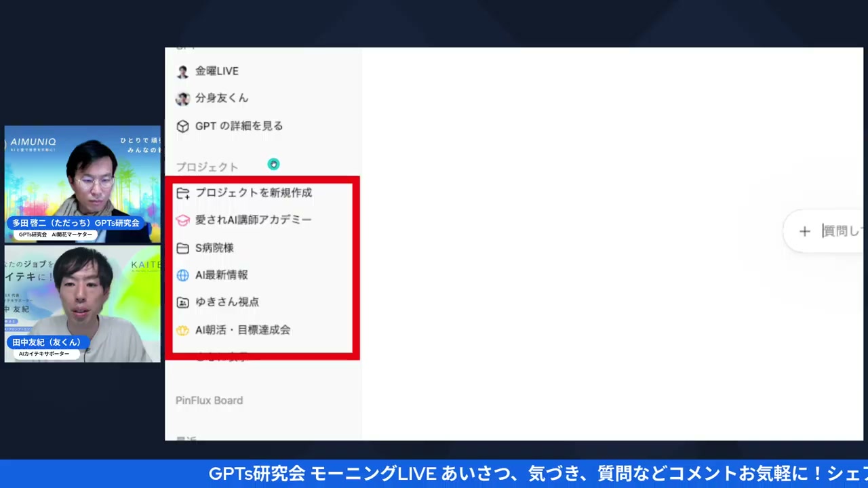
Task: Open the ゆきさん視点 project
Action: 227,302
